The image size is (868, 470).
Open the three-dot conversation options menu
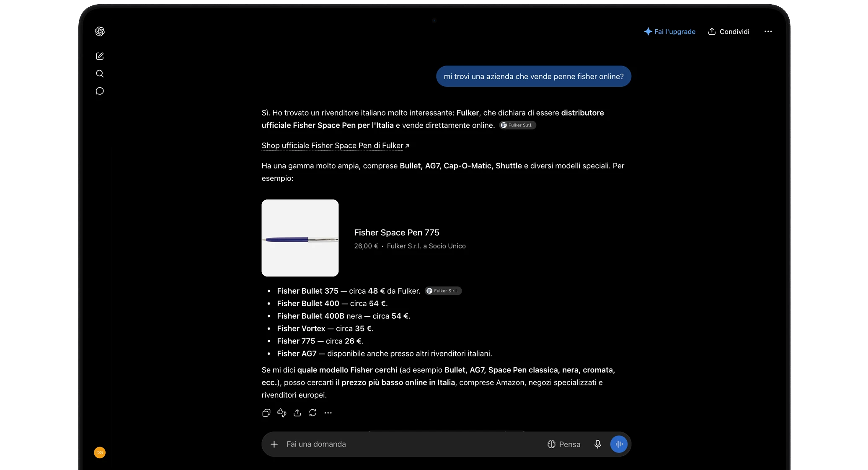click(x=768, y=31)
